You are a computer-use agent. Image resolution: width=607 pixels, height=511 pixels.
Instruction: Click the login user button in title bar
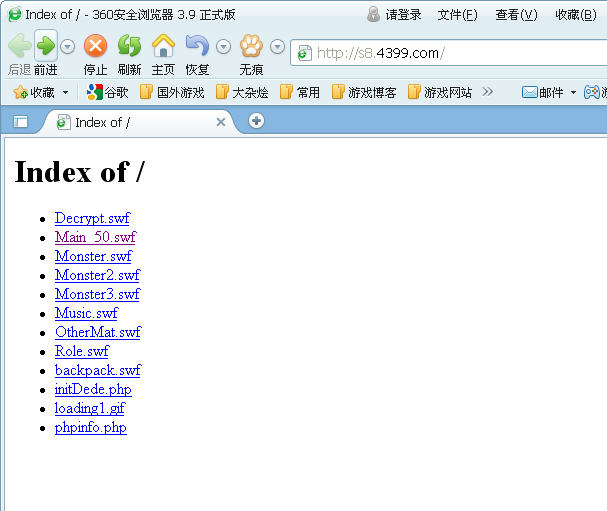tap(395, 15)
